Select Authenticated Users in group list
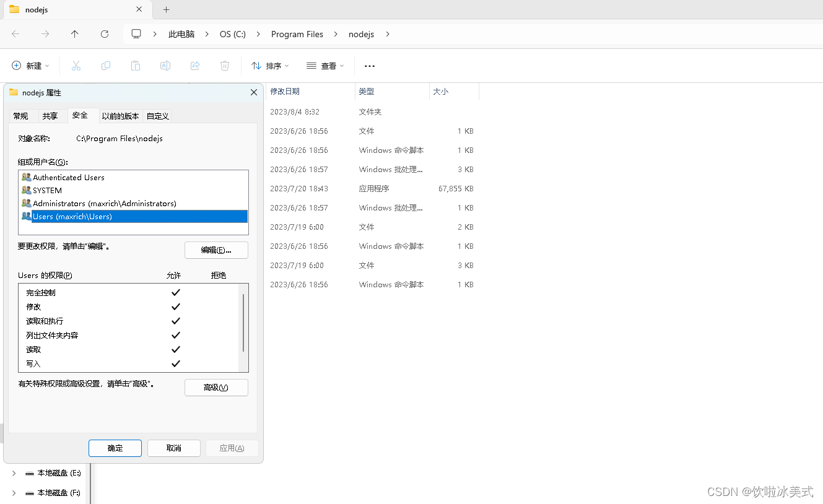This screenshot has height=504, width=823. click(x=69, y=177)
